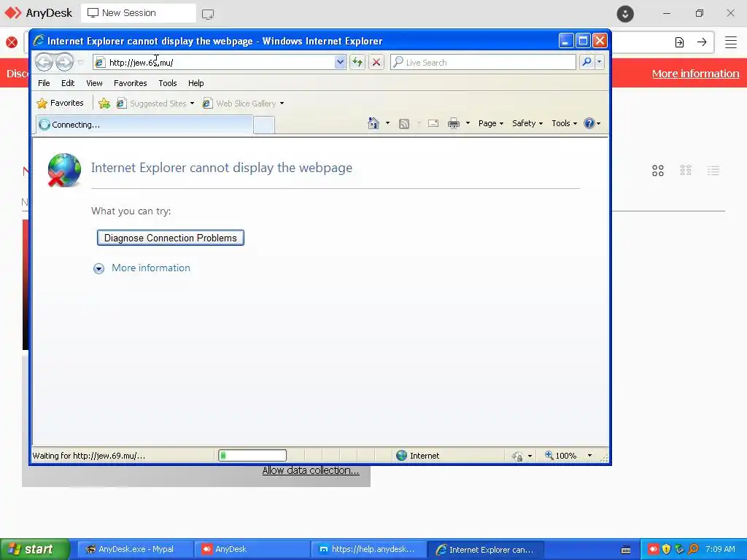747x560 pixels.
Task: Click Allow data collection link
Action: tap(311, 470)
